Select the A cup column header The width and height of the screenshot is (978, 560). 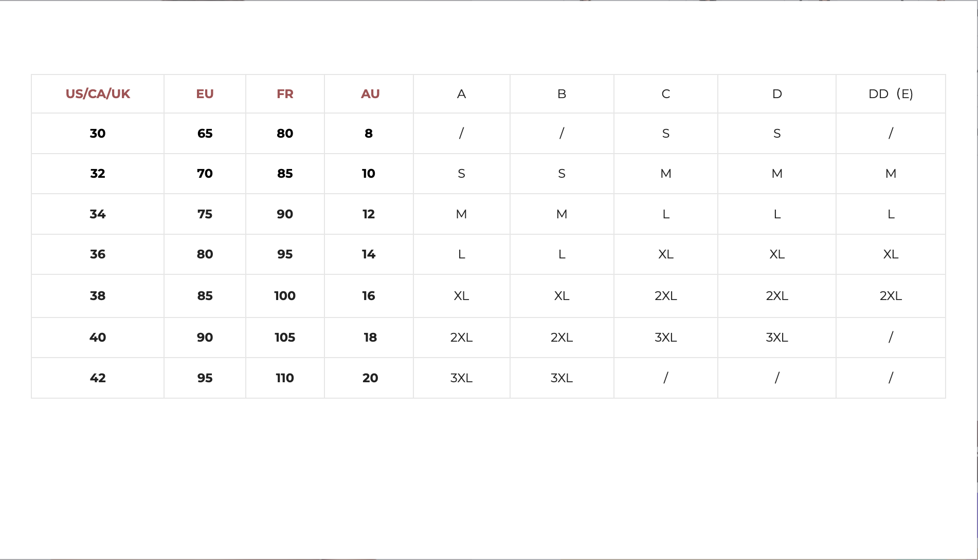461,94
